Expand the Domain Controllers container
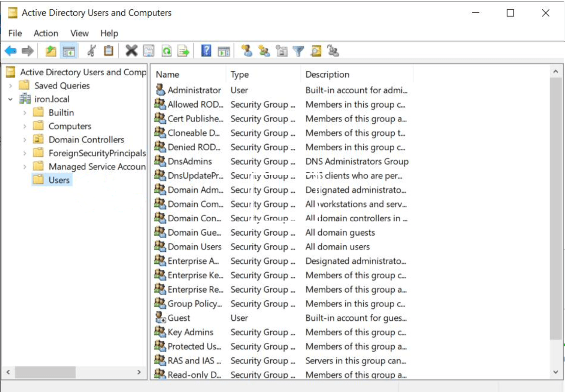The image size is (565, 392). (x=25, y=140)
